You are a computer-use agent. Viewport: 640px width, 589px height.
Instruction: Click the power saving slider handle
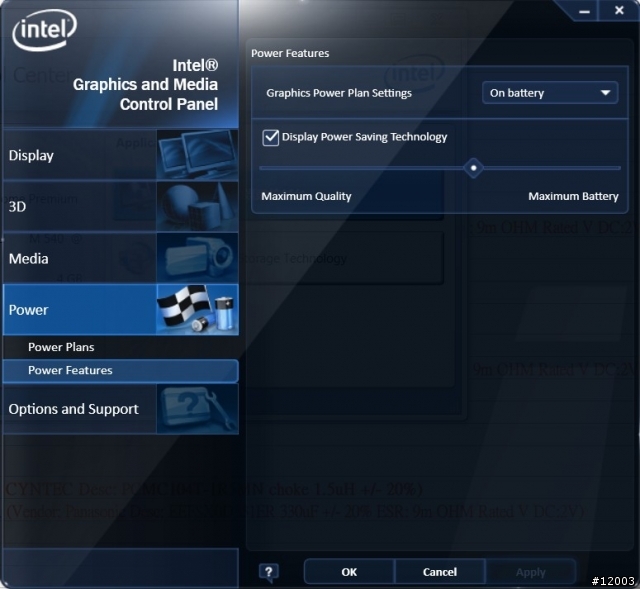473,168
